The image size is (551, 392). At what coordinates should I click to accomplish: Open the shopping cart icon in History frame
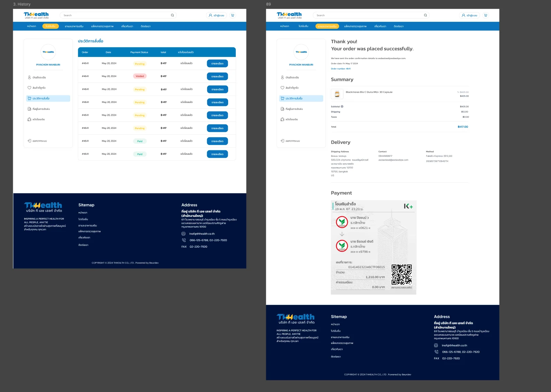point(233,15)
